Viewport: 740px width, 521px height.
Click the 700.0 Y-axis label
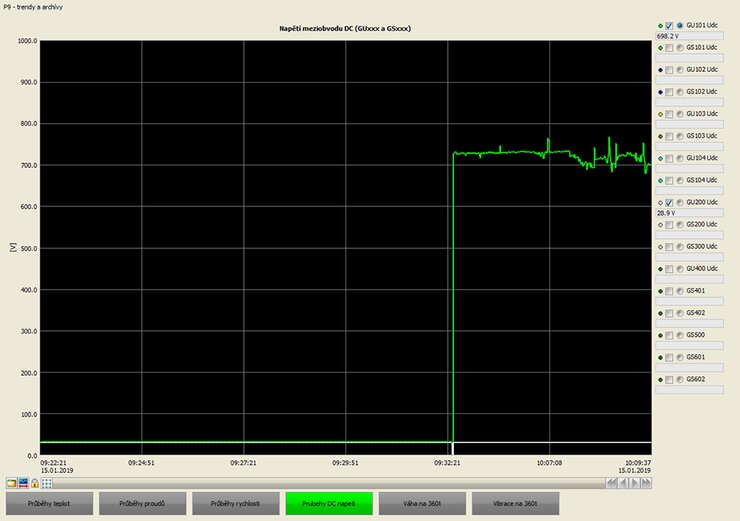click(29, 165)
